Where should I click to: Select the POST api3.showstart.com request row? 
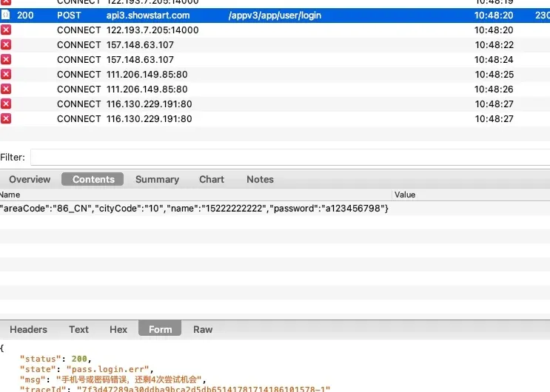(275, 15)
